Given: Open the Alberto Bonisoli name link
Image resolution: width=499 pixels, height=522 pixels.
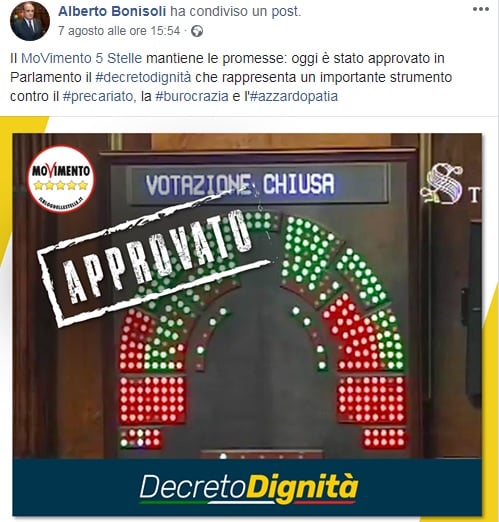Looking at the screenshot, I should (112, 11).
